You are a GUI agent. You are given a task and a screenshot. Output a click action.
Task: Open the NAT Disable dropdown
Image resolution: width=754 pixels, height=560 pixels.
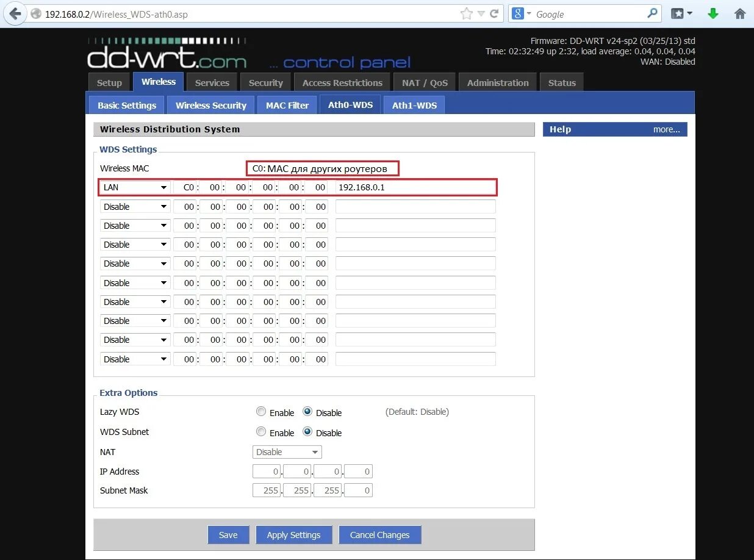[x=287, y=452]
